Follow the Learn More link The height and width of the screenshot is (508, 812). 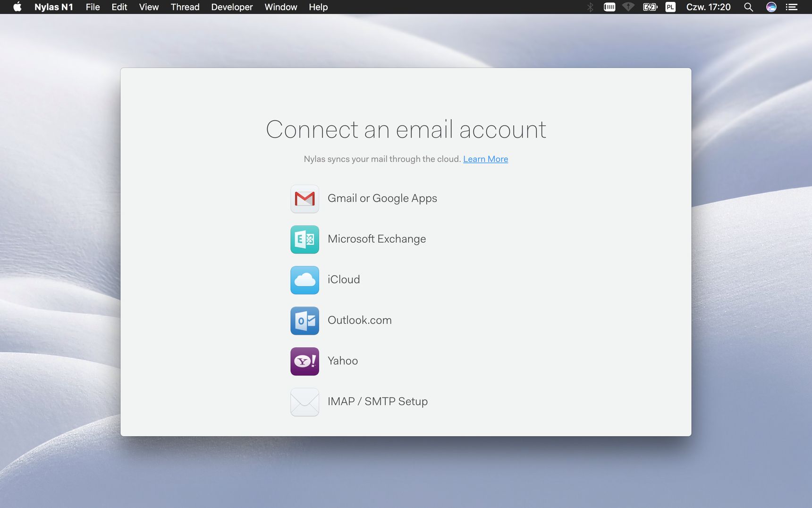[x=485, y=159]
